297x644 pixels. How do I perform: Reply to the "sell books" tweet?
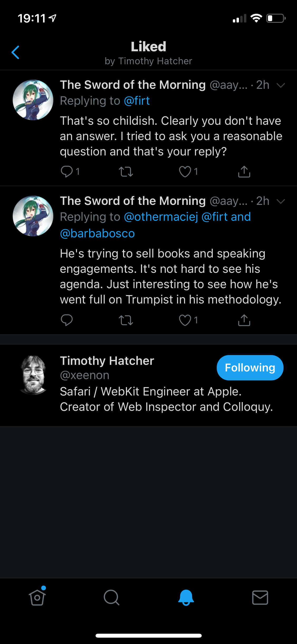coord(67,320)
